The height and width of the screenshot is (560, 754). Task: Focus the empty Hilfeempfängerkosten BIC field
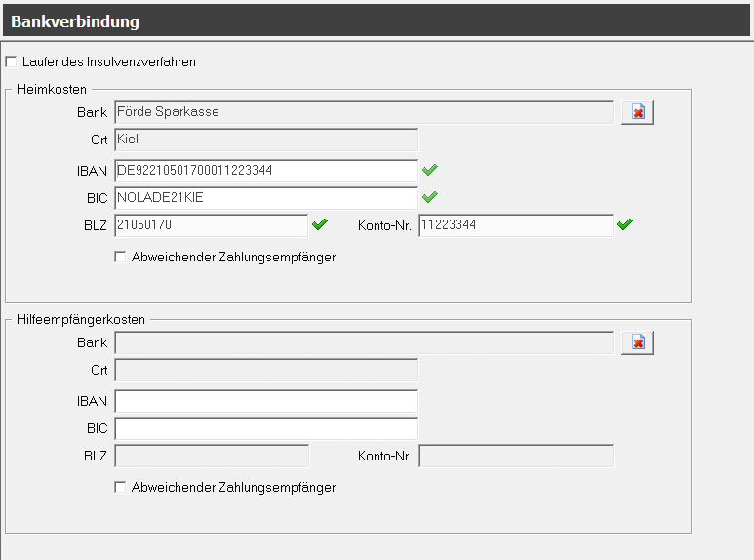pyautogui.click(x=265, y=428)
